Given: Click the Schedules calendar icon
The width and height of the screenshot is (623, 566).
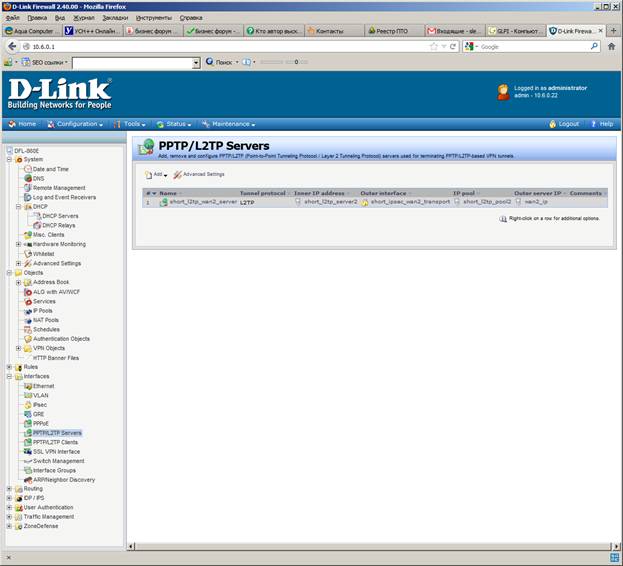Looking at the screenshot, I should [28, 330].
